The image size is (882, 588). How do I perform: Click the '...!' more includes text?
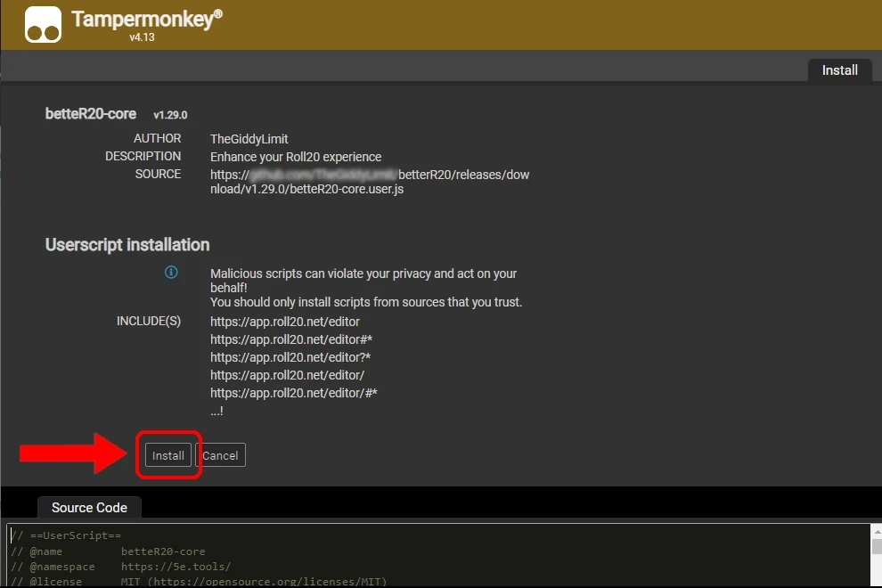[x=216, y=412]
